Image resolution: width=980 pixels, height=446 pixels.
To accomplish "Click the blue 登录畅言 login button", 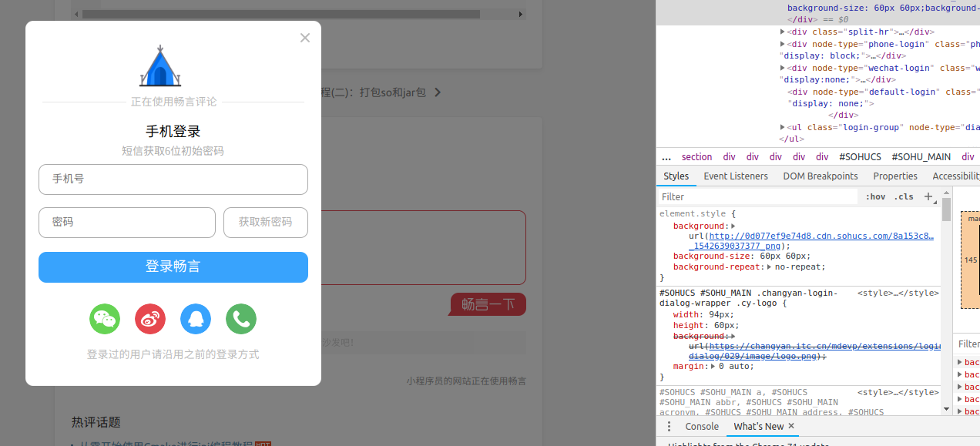I will [173, 267].
